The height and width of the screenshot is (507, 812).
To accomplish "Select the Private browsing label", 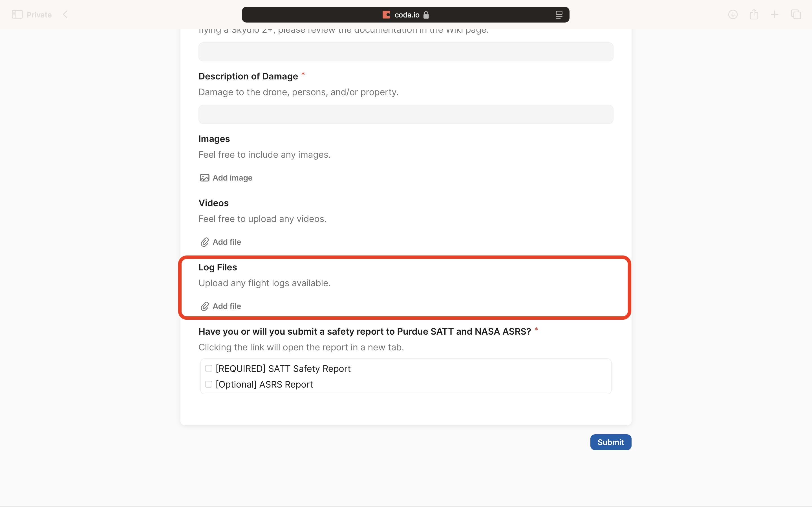I will tap(39, 14).
